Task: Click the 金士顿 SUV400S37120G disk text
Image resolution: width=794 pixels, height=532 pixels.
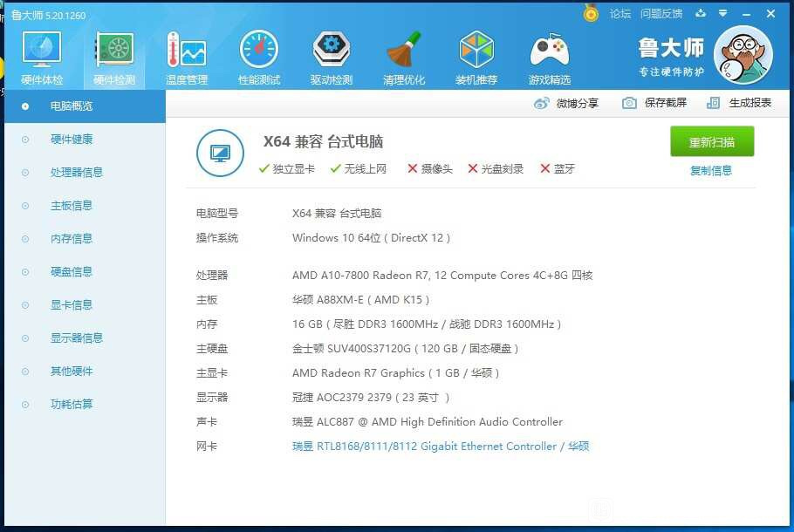Action: [x=405, y=349]
